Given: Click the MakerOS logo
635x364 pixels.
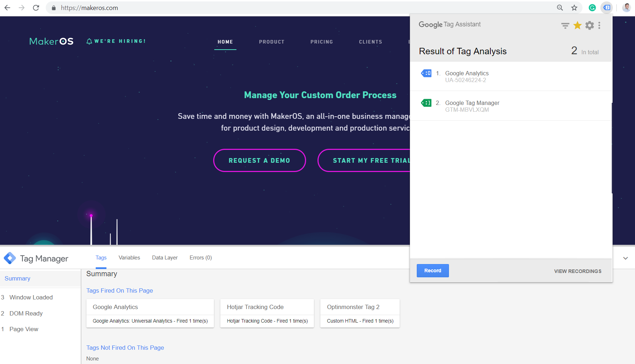Looking at the screenshot, I should (x=51, y=41).
